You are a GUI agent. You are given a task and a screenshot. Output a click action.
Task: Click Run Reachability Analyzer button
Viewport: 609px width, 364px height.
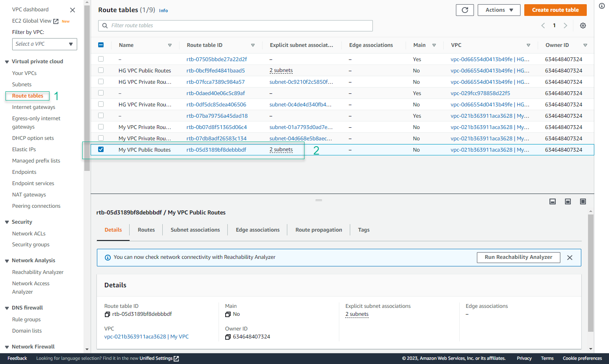pos(518,257)
